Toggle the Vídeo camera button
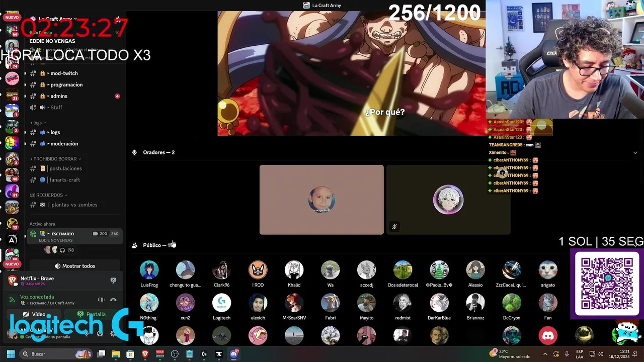The image size is (644, 362). (34, 314)
